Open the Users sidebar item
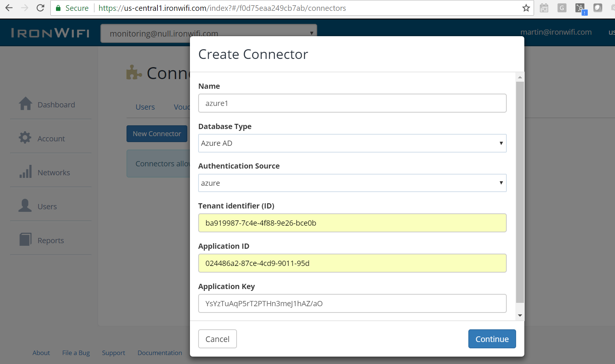This screenshot has width=615, height=364. (51, 206)
